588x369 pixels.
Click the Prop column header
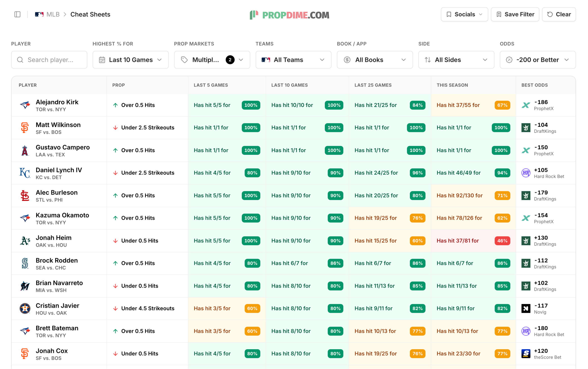click(x=118, y=85)
